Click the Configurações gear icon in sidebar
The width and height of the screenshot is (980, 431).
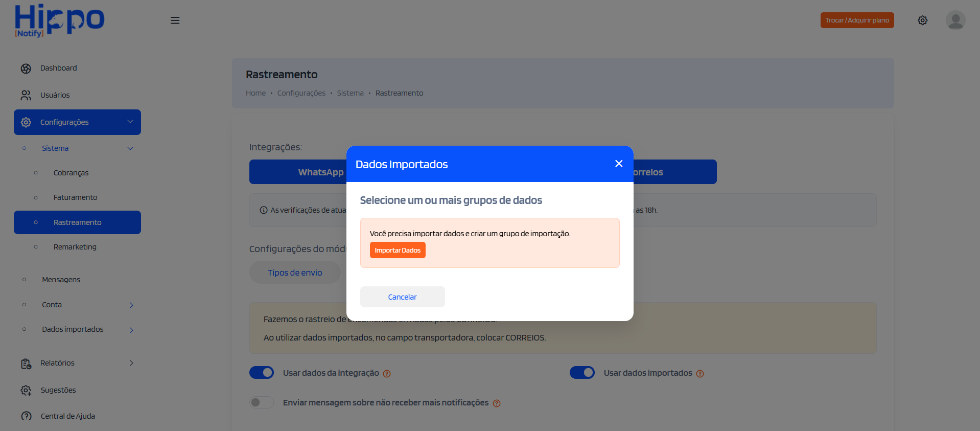click(x=26, y=122)
